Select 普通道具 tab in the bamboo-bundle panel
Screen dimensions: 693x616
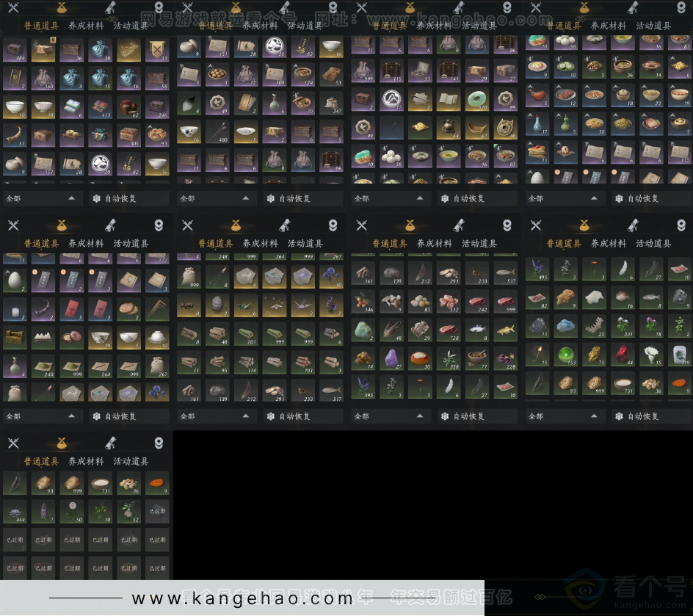215,244
